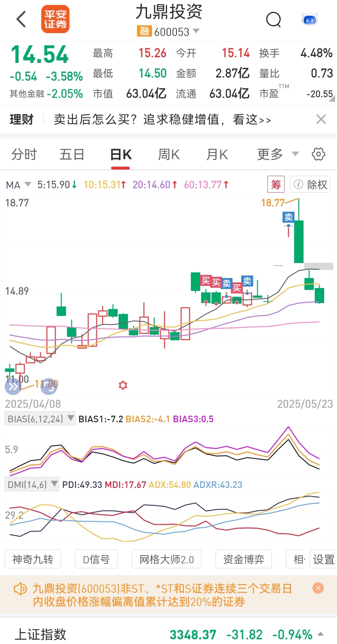Close the 理财 banner
The width and height of the screenshot is (337, 644).
(x=321, y=119)
